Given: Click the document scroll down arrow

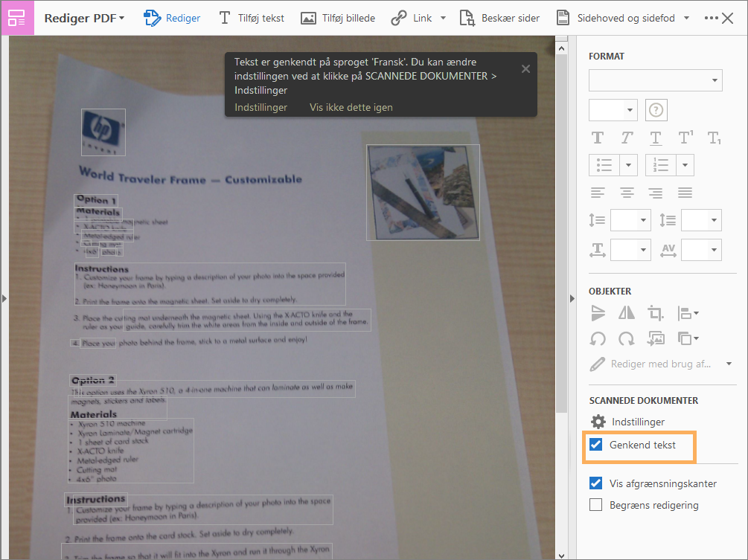Looking at the screenshot, I should tap(561, 556).
